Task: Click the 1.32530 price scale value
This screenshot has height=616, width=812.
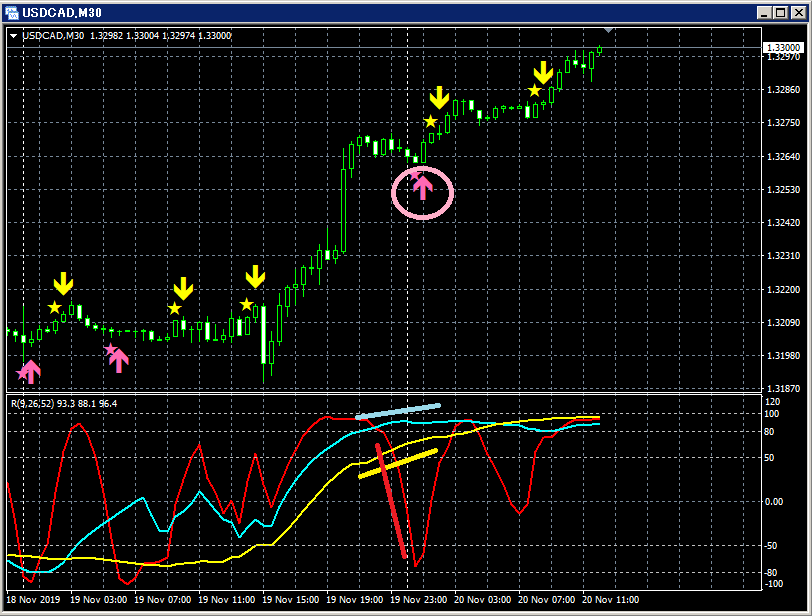Action: pyautogui.click(x=783, y=189)
